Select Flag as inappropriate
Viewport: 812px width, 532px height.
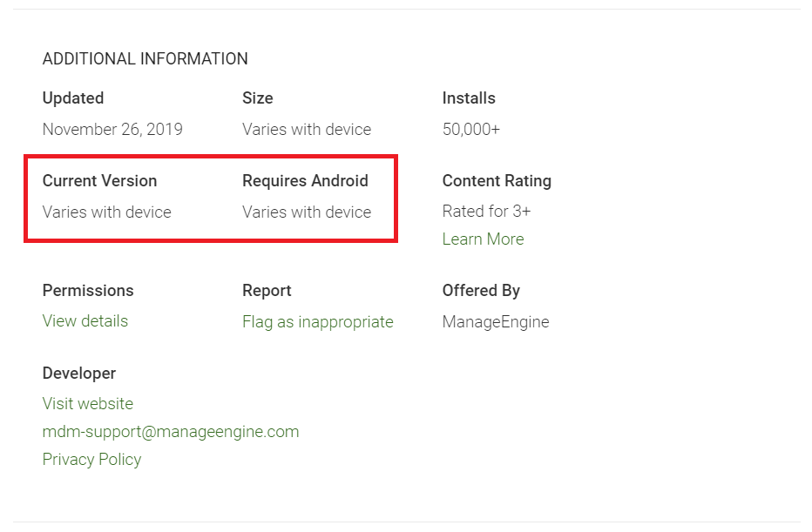(317, 322)
